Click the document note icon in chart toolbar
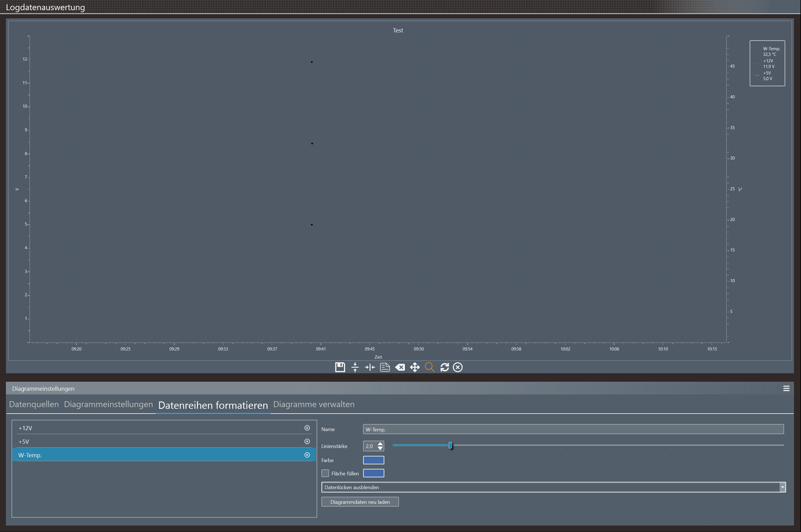 point(385,367)
